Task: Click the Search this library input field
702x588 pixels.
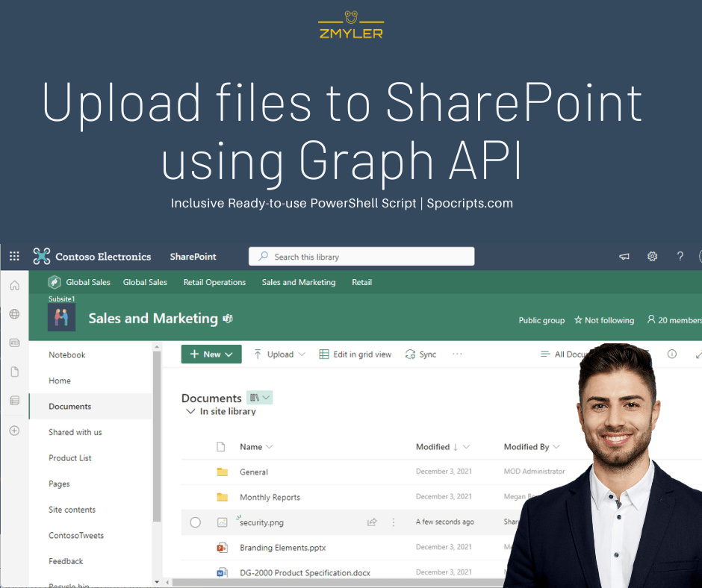Action: click(x=361, y=256)
